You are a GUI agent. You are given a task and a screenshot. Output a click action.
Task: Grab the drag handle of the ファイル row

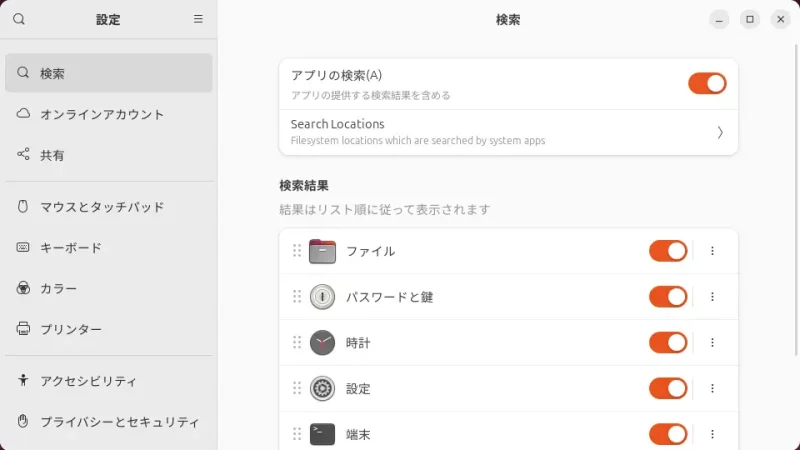tap(297, 251)
